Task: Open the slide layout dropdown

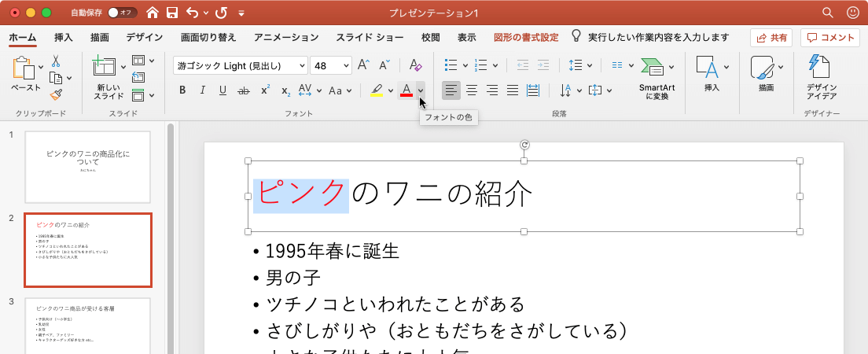Action: pos(143,60)
